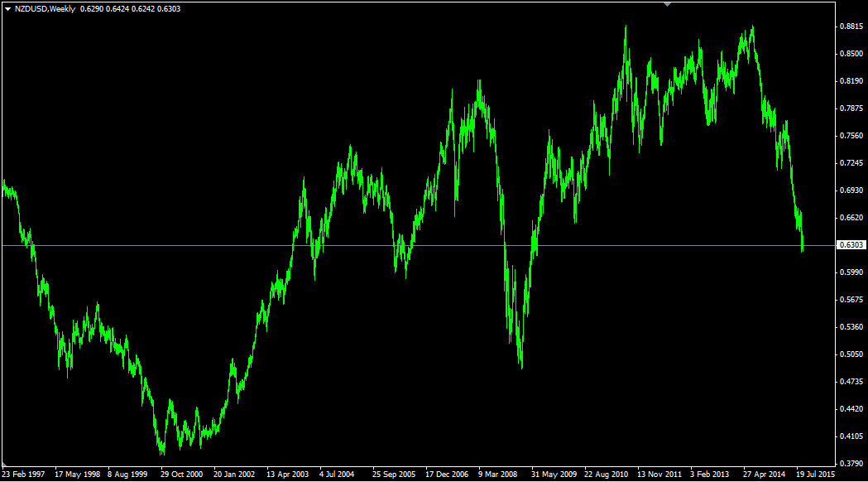Click the 0.8190 price level label

pyautogui.click(x=851, y=81)
